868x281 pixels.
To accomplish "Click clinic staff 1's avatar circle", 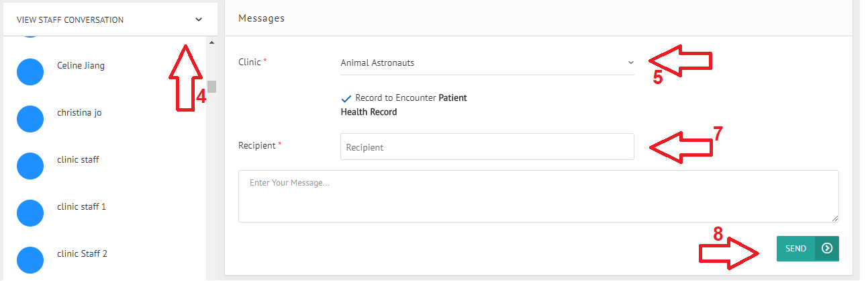I will click(x=30, y=212).
